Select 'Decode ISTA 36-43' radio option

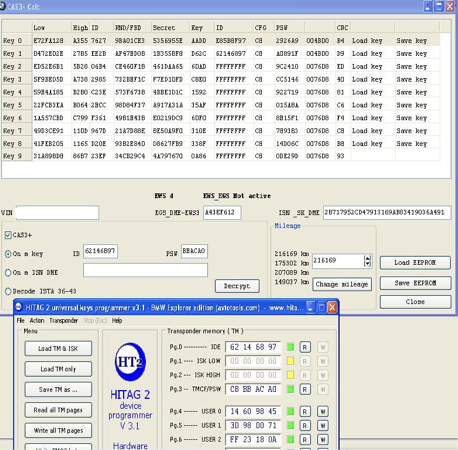pos(8,291)
